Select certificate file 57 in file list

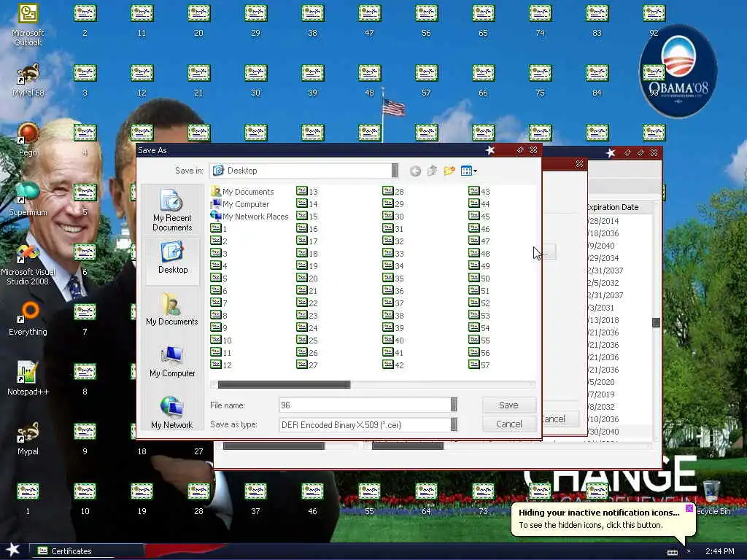pyautogui.click(x=479, y=365)
